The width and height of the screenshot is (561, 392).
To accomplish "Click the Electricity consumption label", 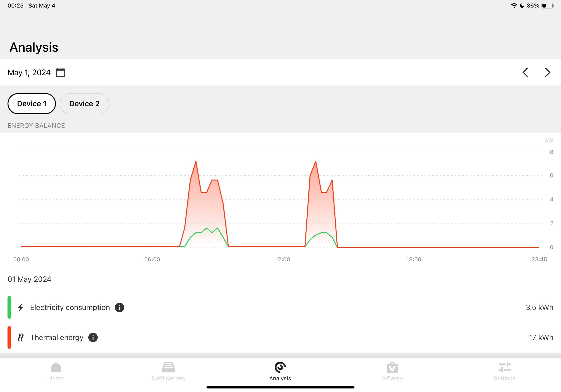I will click(x=70, y=307).
